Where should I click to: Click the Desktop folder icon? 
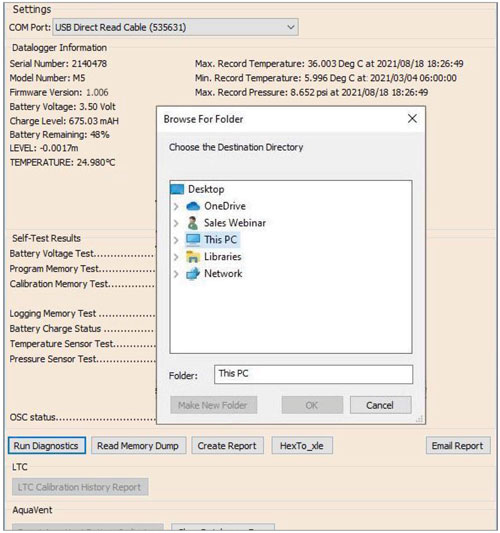coord(177,189)
